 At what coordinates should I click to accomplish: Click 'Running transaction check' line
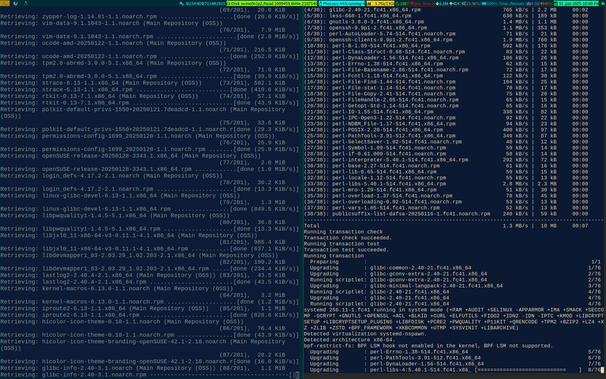[x=343, y=232]
